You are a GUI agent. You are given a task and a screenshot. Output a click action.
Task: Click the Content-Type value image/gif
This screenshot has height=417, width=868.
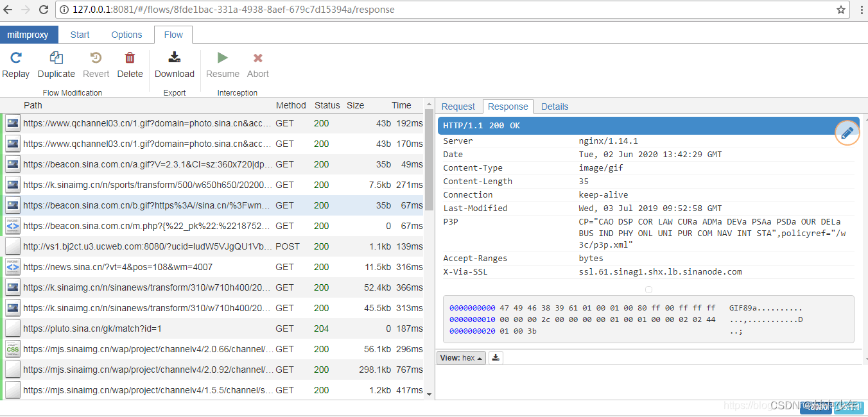pyautogui.click(x=601, y=168)
